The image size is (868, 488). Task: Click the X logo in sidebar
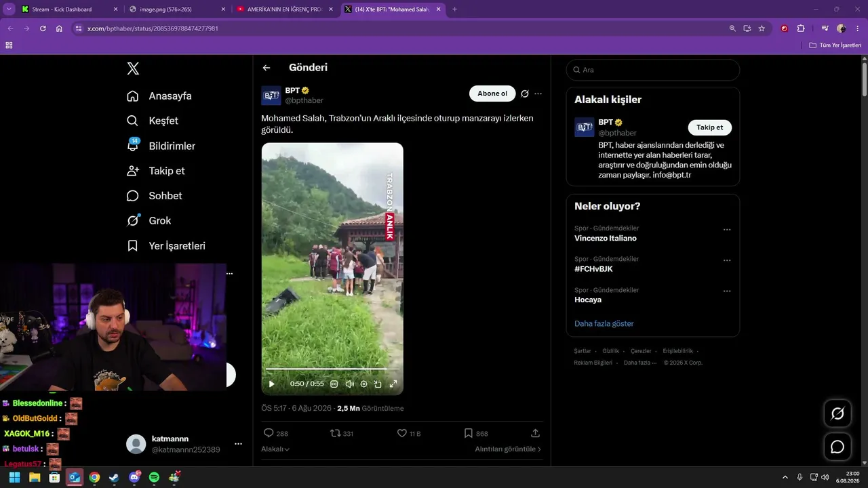tap(133, 68)
